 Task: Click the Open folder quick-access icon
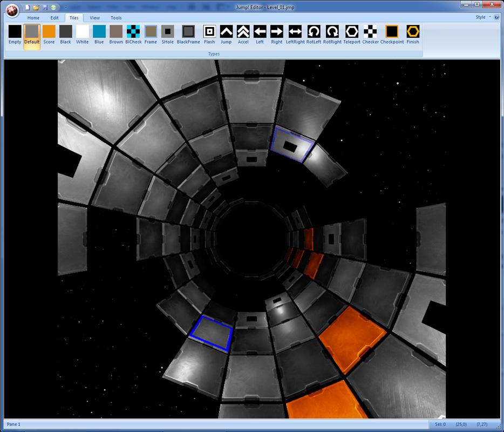pyautogui.click(x=36, y=7)
